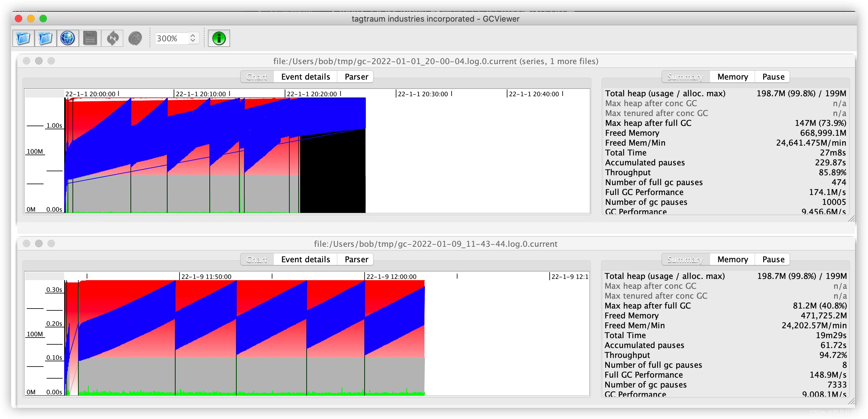Viewport: 868px width, 419px height.
Task: Click Chart tab in top panel
Action: pyautogui.click(x=256, y=77)
